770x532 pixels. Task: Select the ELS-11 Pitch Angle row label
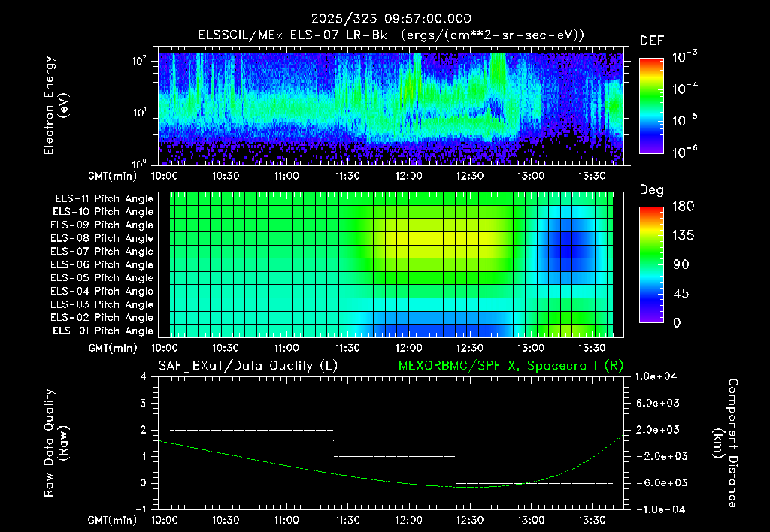click(x=104, y=199)
